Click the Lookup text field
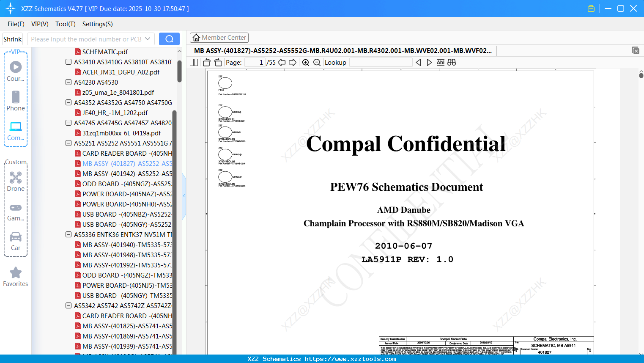 (381, 63)
